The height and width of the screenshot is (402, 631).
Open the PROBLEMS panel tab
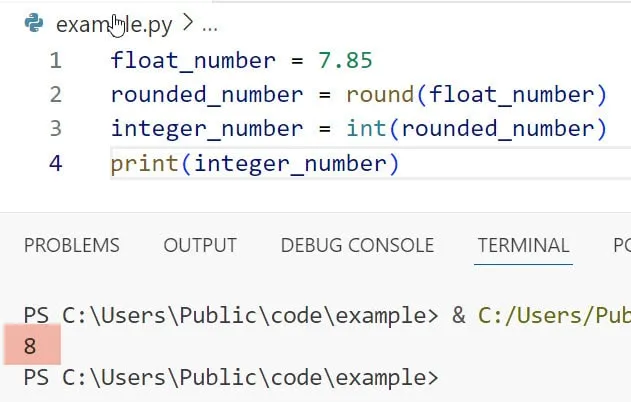71,245
